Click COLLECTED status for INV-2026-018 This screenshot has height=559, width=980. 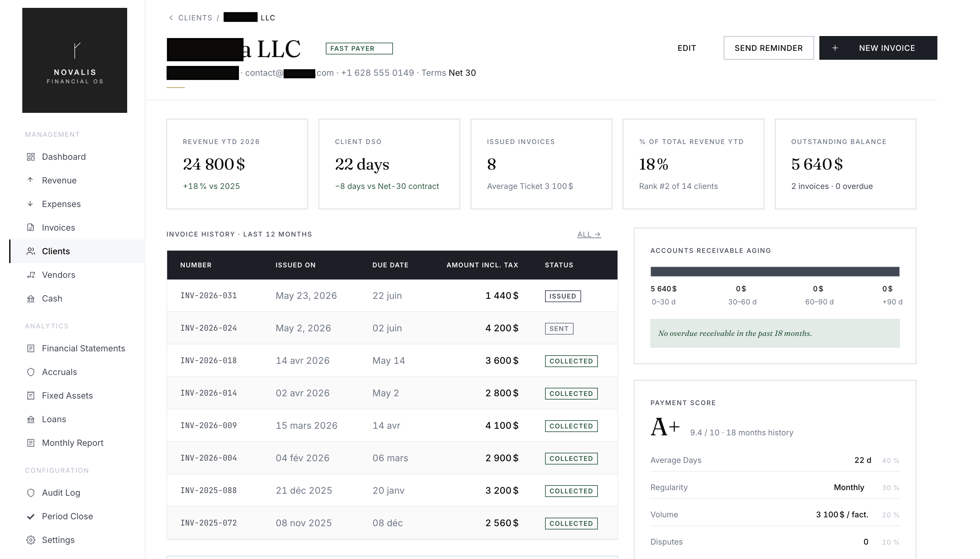(x=571, y=361)
